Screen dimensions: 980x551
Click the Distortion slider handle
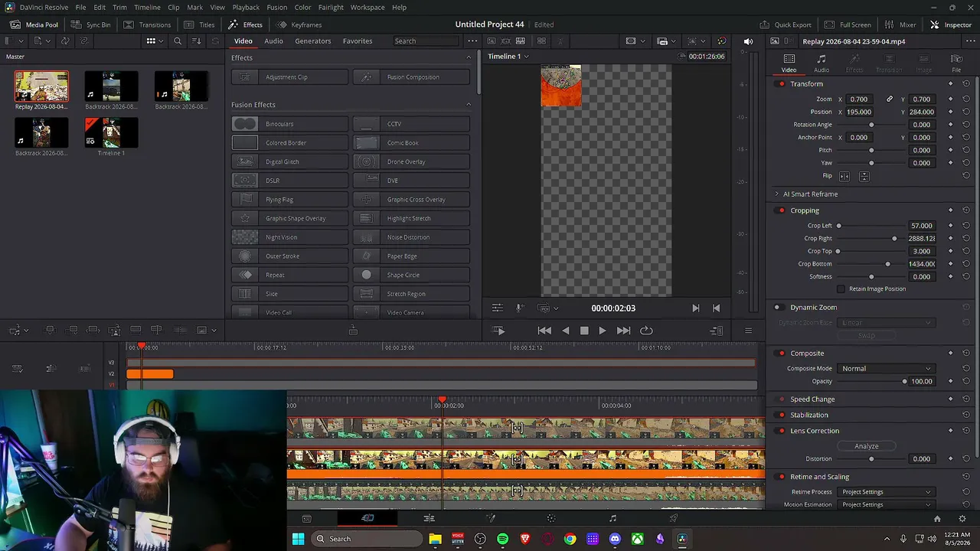click(x=871, y=459)
